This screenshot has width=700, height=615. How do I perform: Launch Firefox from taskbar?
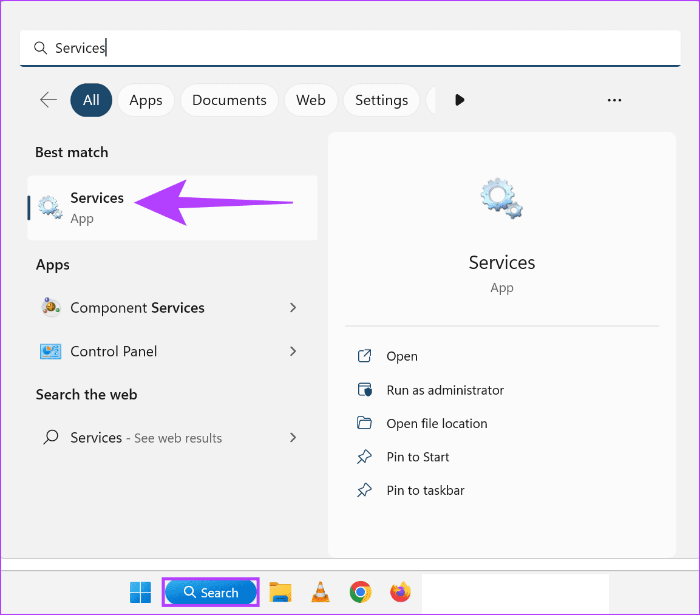(401, 593)
